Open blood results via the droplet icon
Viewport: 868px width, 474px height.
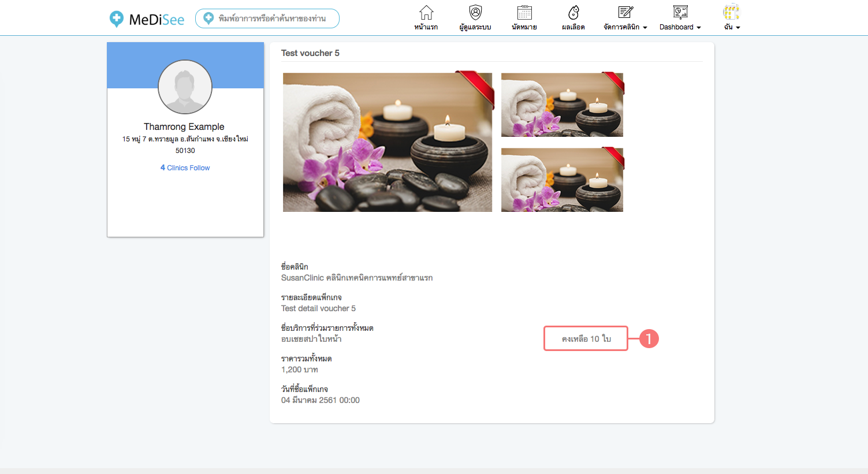[573, 13]
